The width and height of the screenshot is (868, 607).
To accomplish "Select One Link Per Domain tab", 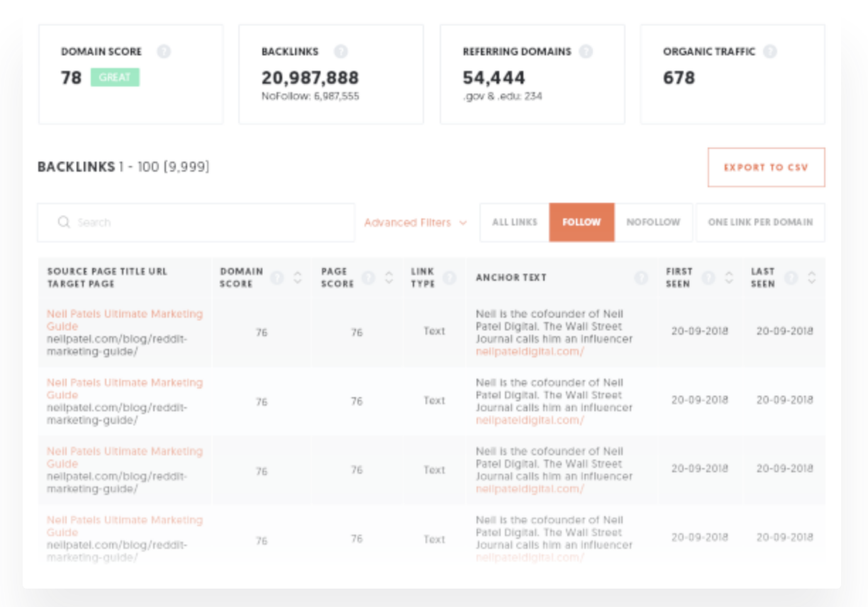I will [x=760, y=223].
